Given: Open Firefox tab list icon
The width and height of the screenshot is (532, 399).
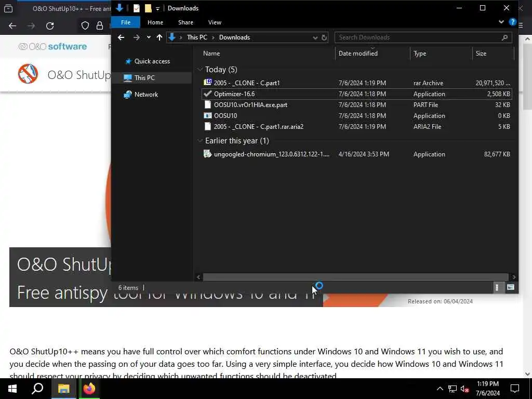Looking at the screenshot, I should click(8, 9).
